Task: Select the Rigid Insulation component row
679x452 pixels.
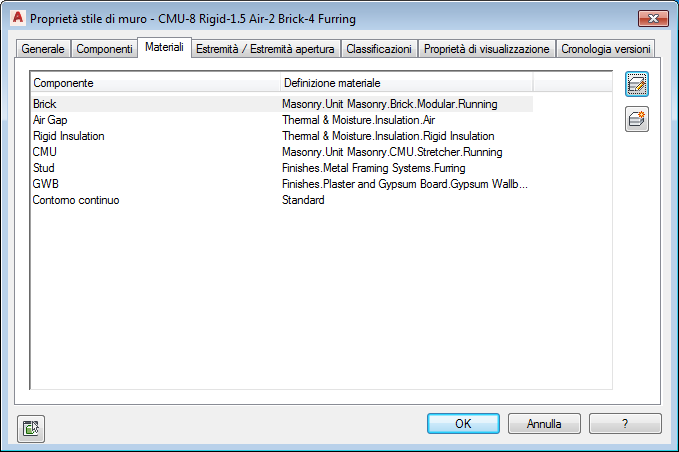Action: 68,136
